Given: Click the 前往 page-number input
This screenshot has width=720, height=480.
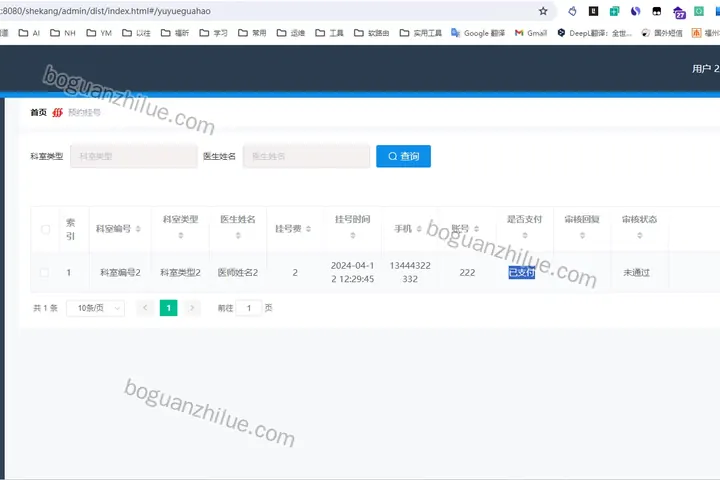Looking at the screenshot, I should click(248, 308).
